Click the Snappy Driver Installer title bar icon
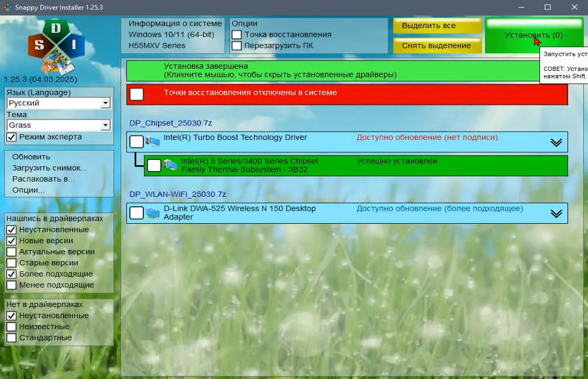Image resolution: width=588 pixels, height=379 pixels. point(7,7)
